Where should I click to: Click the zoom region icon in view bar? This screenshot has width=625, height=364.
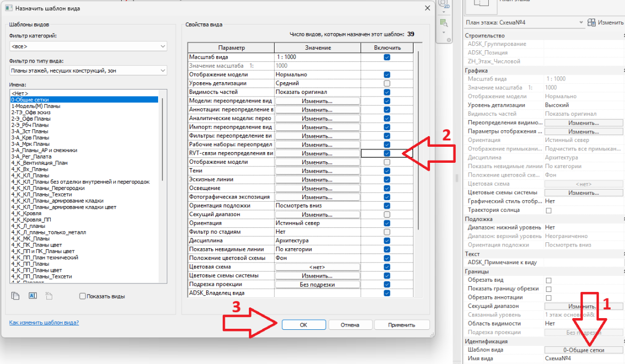[x=443, y=23]
